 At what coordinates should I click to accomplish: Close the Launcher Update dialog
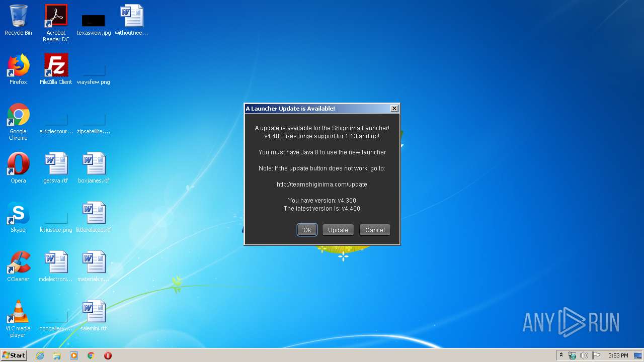[x=394, y=108]
